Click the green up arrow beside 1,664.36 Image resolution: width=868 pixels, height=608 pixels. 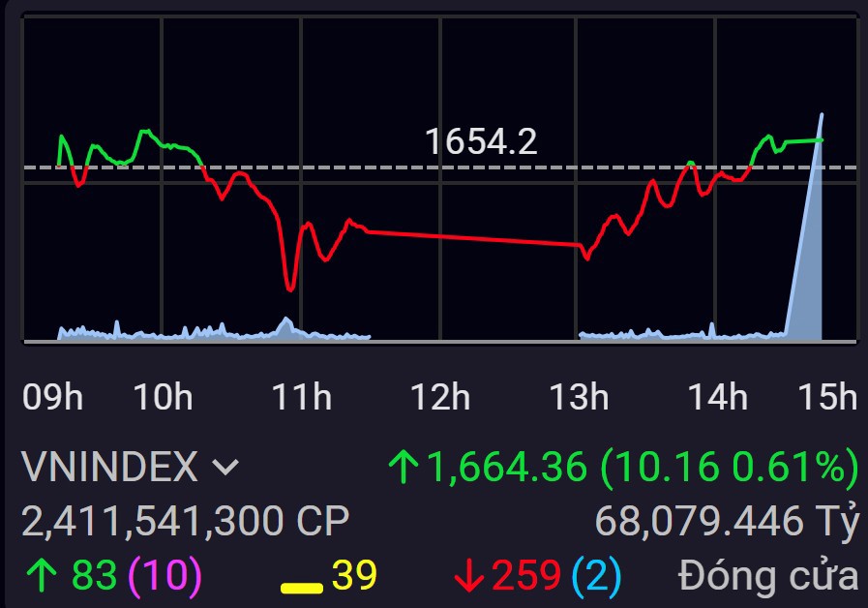point(403,467)
